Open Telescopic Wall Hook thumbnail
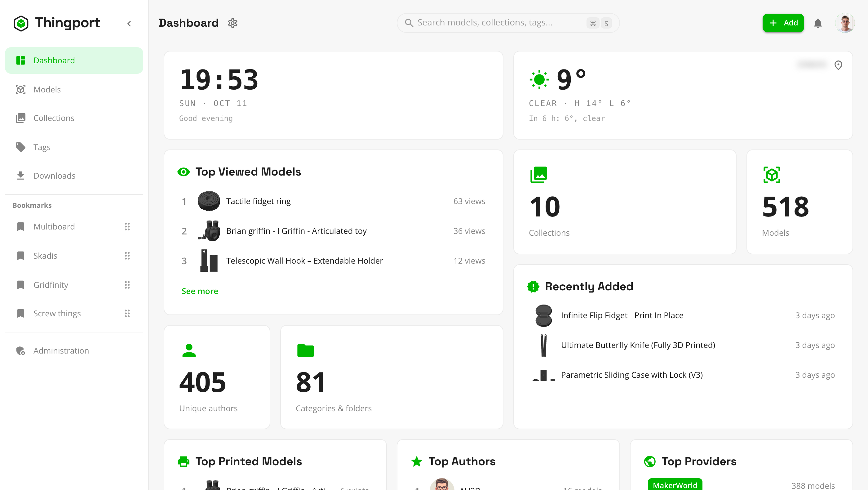The image size is (868, 490). [209, 260]
